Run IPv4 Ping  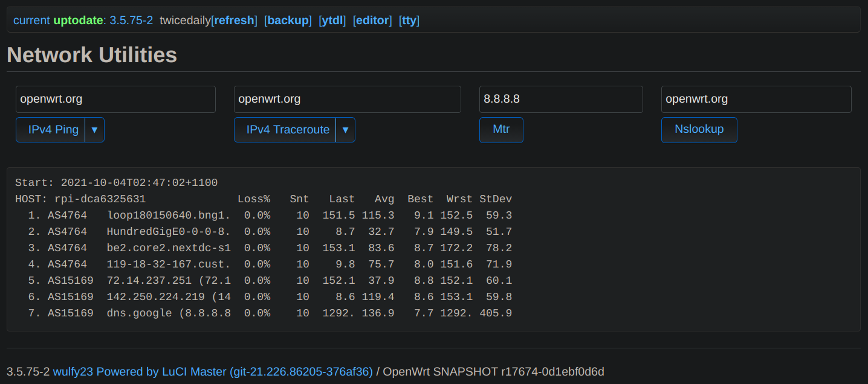51,130
